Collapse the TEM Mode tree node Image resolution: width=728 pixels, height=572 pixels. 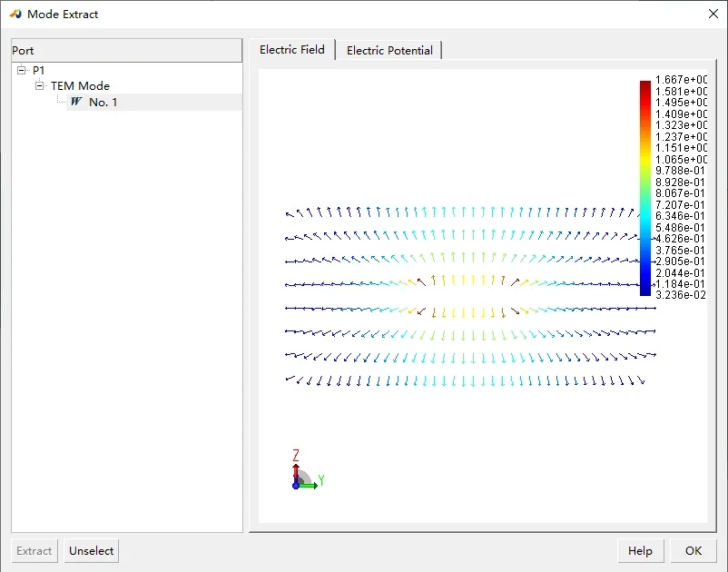tap(40, 86)
